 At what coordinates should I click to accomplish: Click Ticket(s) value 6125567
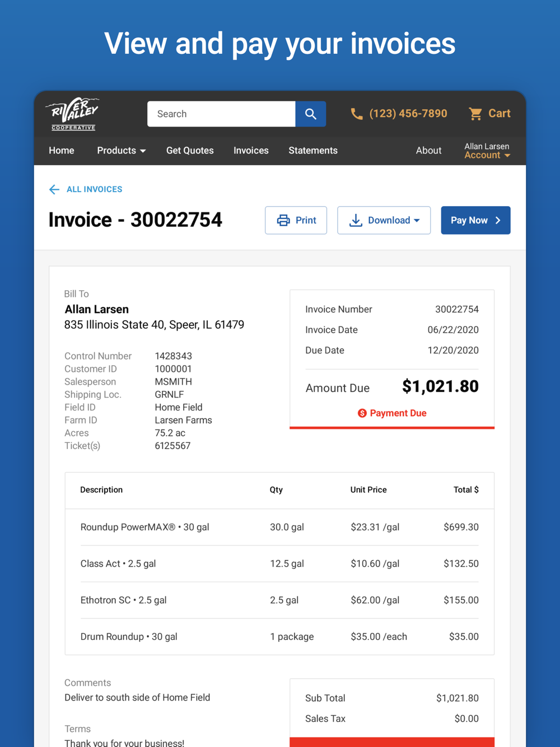[x=172, y=446]
